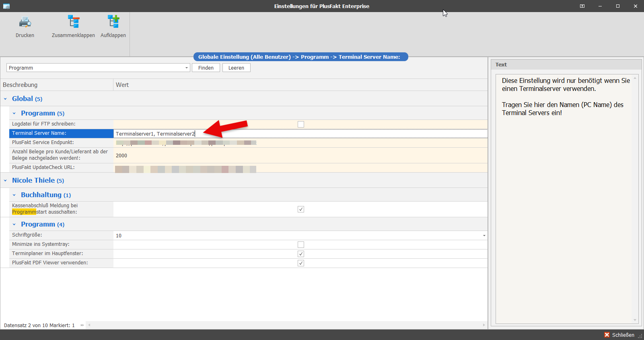Collapse the Programm (5) subgroup

click(x=14, y=113)
